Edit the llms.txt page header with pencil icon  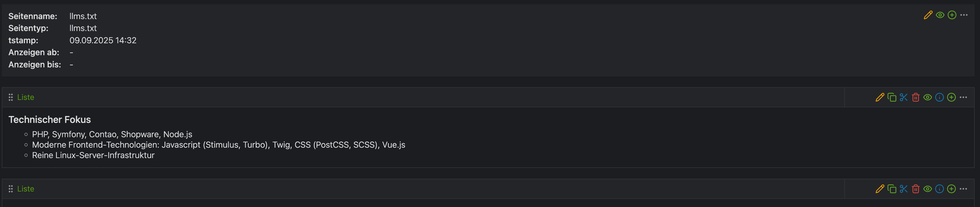928,15
